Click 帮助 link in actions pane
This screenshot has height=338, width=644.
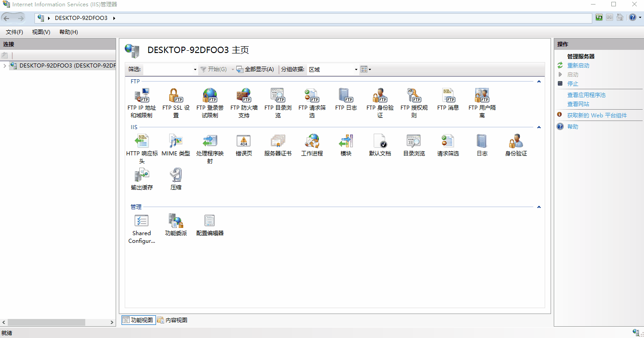tap(573, 127)
